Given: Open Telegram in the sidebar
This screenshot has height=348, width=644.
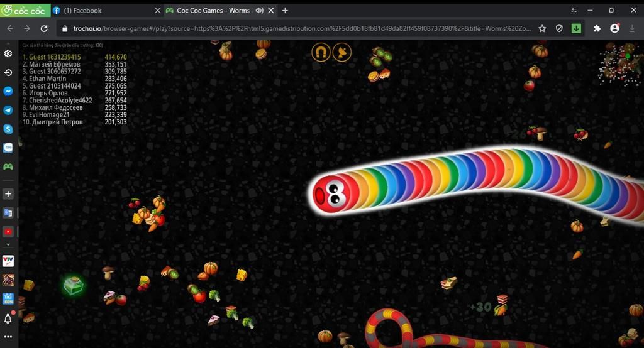Looking at the screenshot, I should [x=8, y=110].
